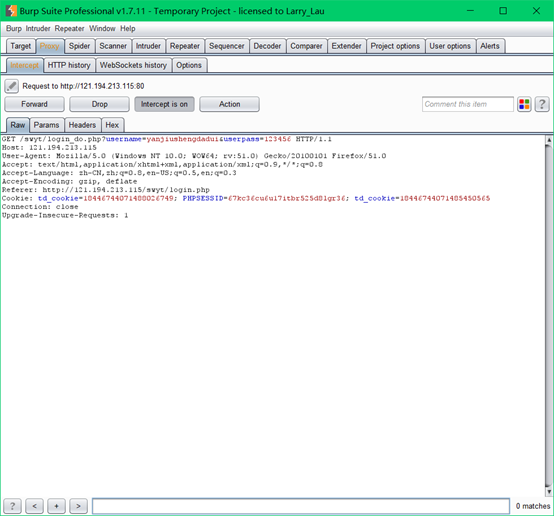The width and height of the screenshot is (554, 516).
Task: Click the search text input box
Action: click(x=301, y=506)
